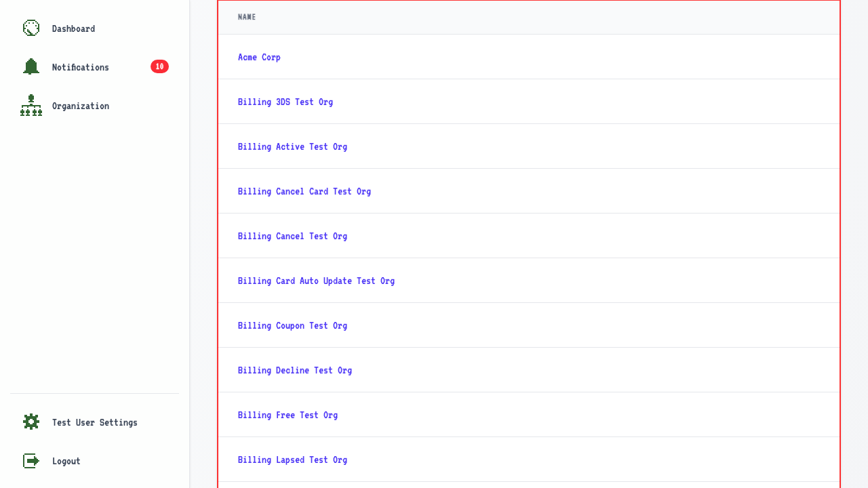Open Test User Settings label
The height and width of the screenshot is (488, 868).
tap(95, 422)
